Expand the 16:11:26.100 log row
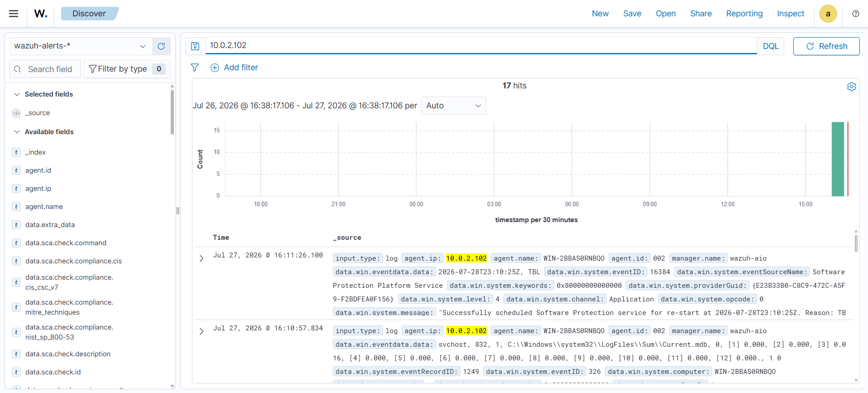868x393 pixels. pyautogui.click(x=201, y=258)
